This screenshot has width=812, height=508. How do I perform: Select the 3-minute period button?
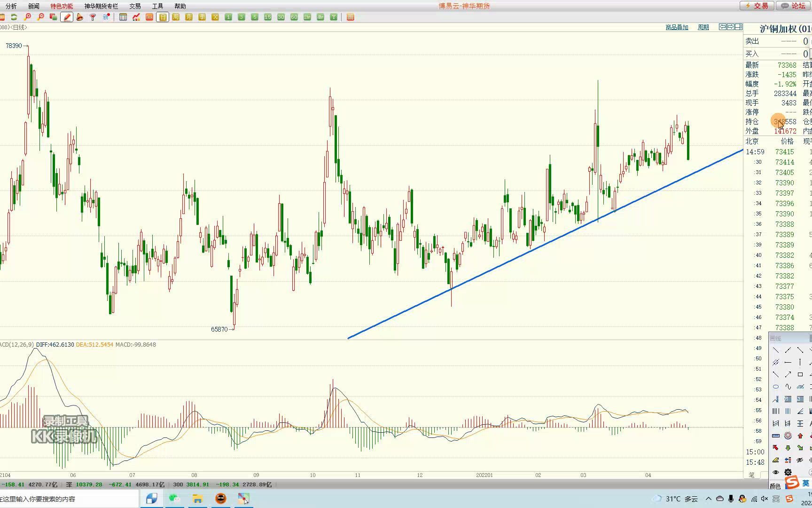242,17
